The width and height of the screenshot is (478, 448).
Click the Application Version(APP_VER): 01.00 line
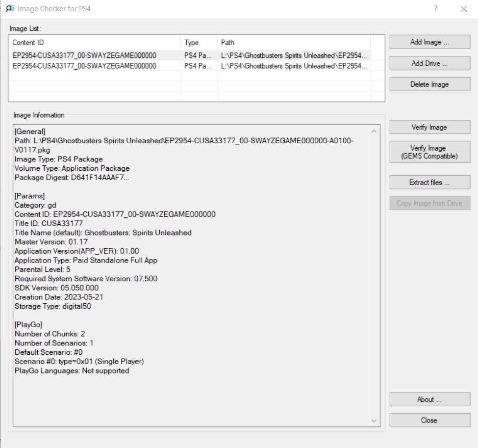[77, 251]
